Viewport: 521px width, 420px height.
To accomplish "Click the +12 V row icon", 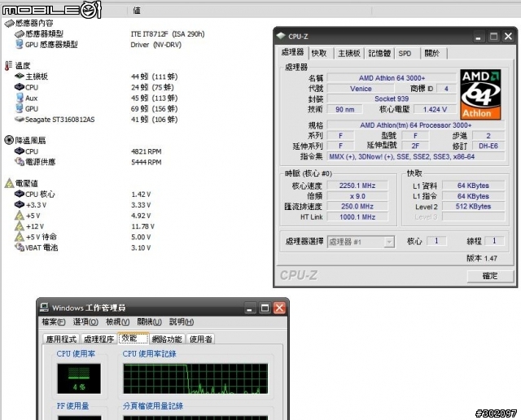I will [x=20, y=226].
